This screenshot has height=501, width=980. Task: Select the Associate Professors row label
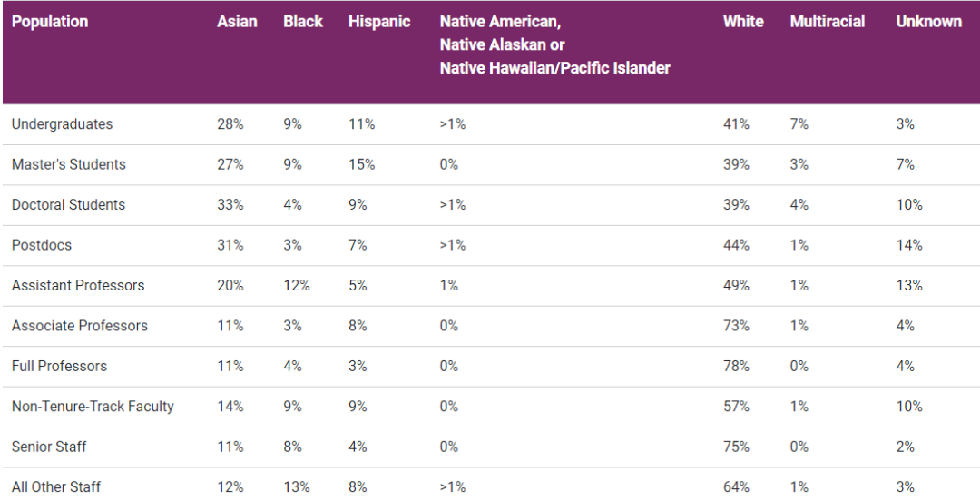point(80,326)
